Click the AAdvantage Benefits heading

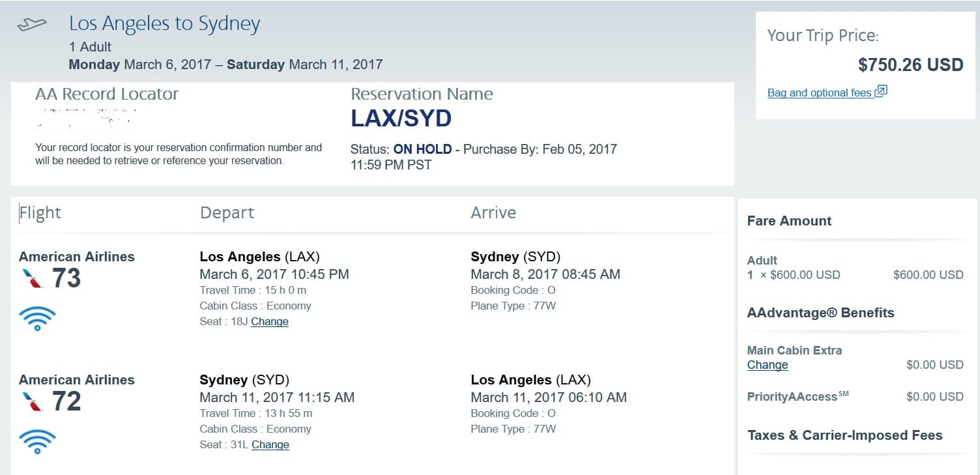click(820, 313)
